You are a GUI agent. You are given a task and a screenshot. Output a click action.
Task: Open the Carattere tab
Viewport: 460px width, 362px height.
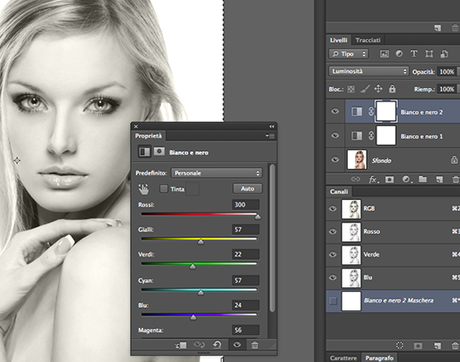[x=343, y=358]
